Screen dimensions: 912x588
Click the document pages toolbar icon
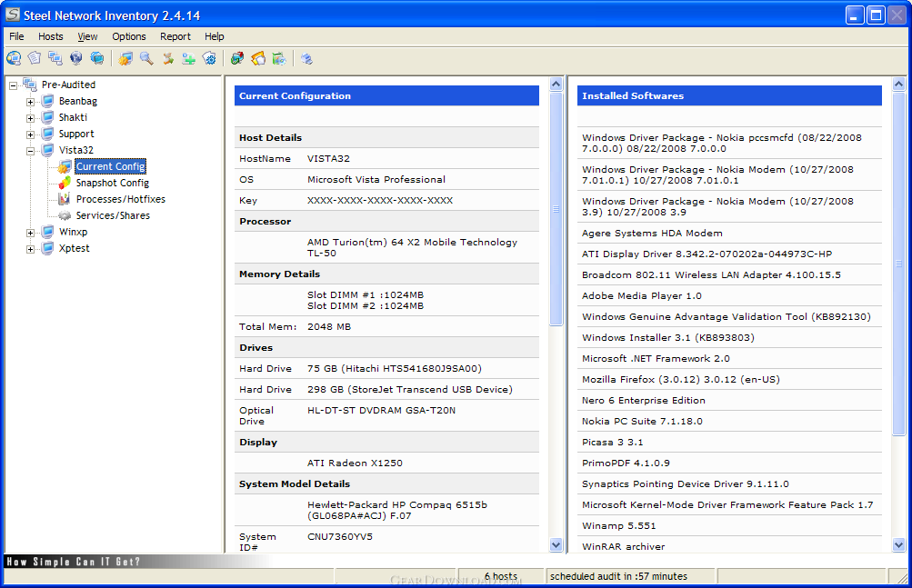pos(35,58)
